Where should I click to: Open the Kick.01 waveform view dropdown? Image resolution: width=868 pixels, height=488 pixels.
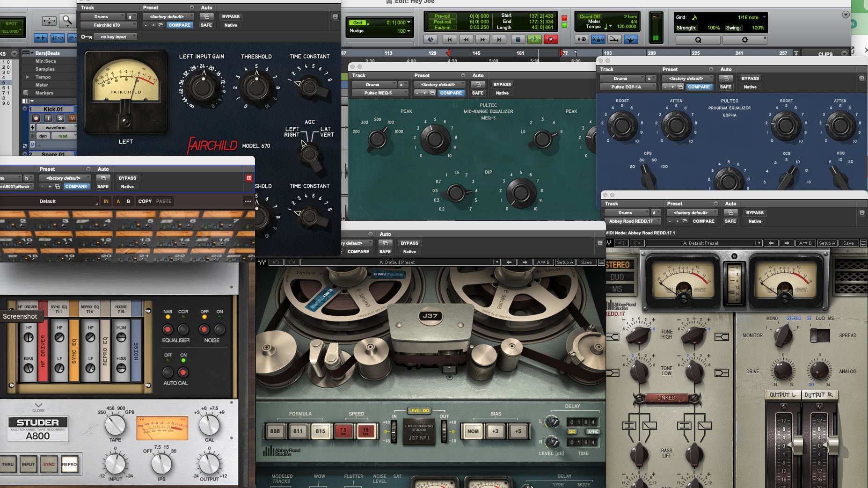click(x=57, y=127)
